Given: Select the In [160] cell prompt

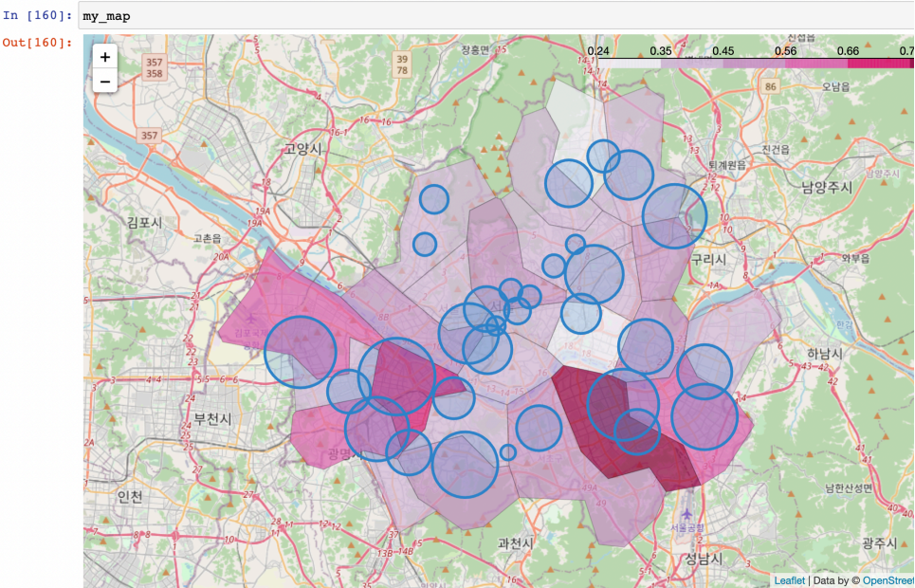Looking at the screenshot, I should (37, 16).
